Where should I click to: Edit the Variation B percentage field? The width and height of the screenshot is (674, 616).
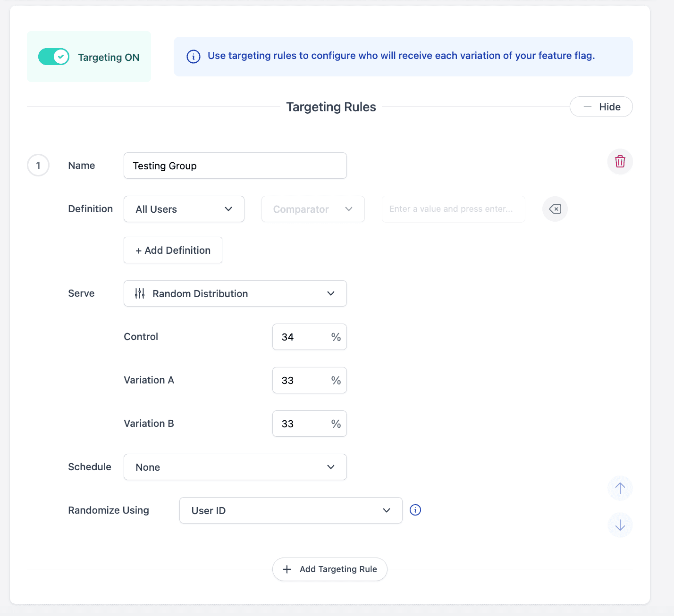[310, 424]
